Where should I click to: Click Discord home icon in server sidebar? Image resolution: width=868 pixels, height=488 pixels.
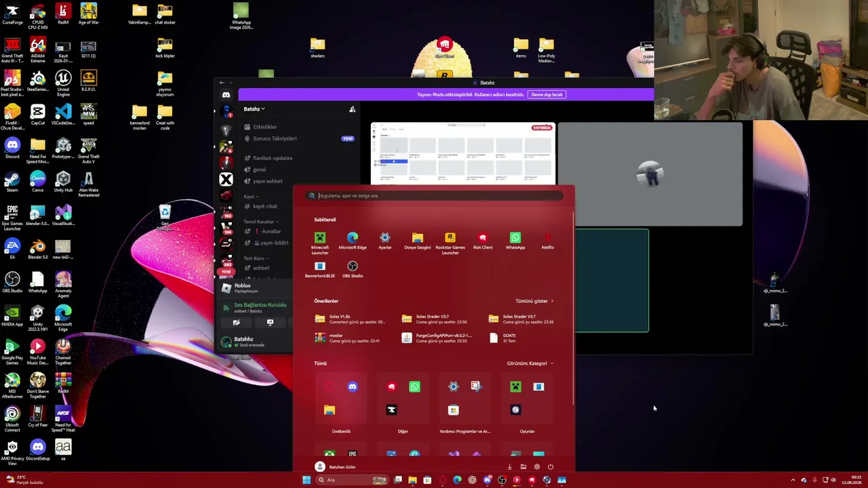(x=226, y=95)
